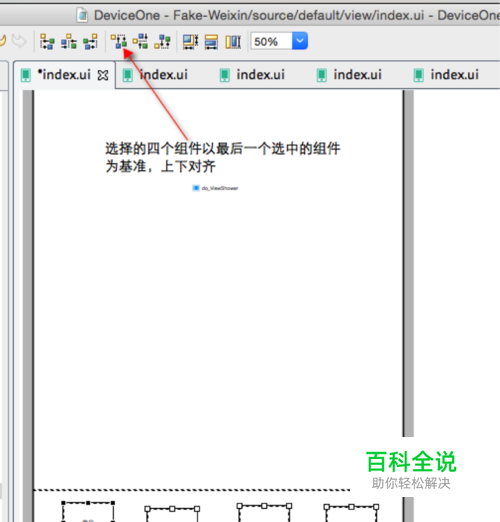
Task: Close the *index.ui editor tab
Action: point(103,75)
